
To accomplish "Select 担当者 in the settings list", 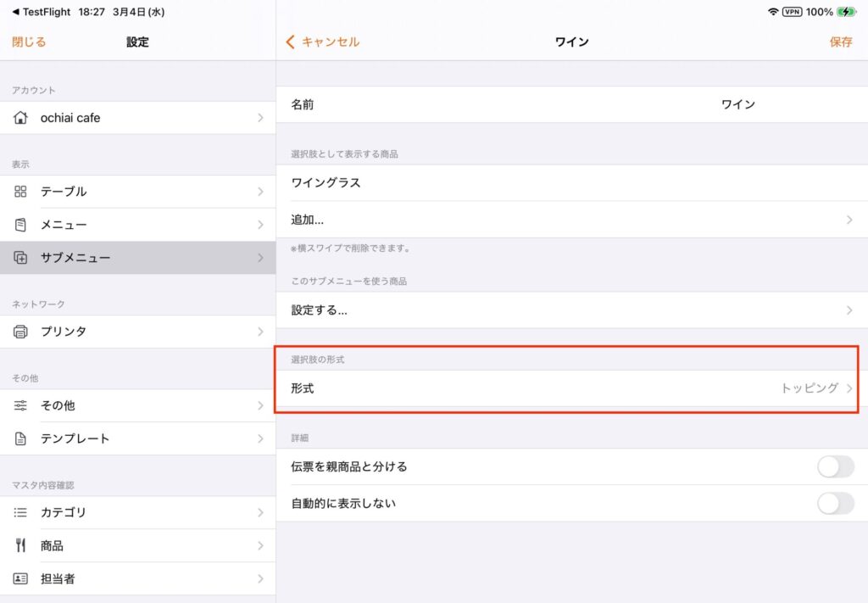I will point(137,578).
